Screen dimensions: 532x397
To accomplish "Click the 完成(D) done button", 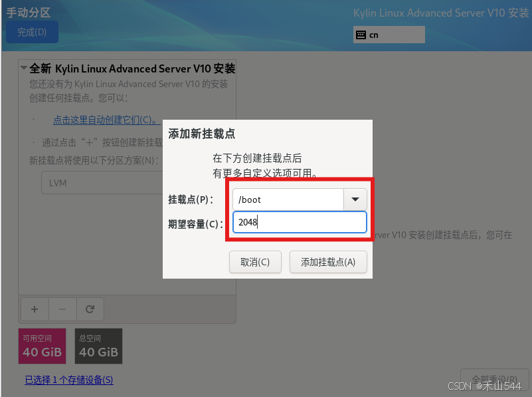I will click(32, 32).
